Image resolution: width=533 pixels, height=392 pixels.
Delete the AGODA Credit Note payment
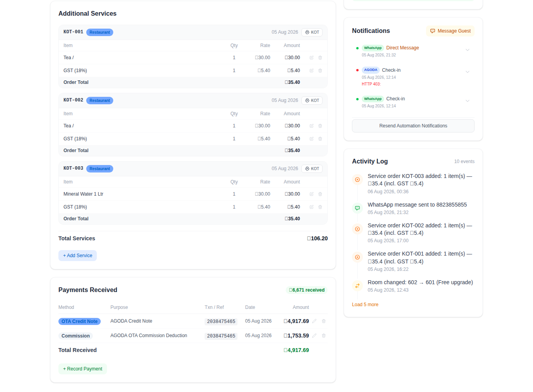[x=324, y=321]
